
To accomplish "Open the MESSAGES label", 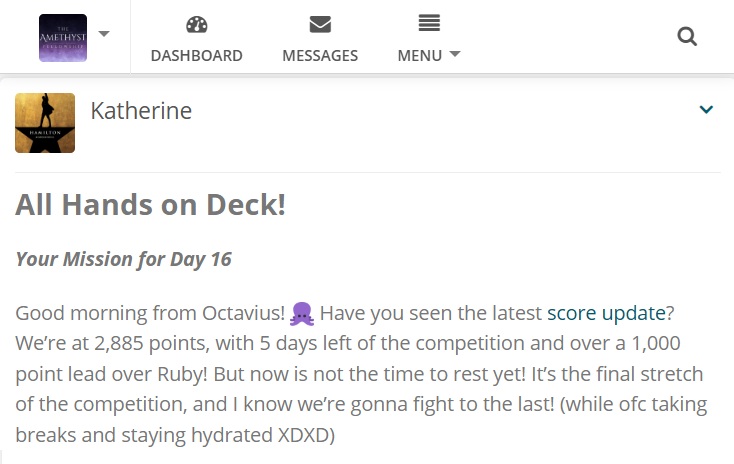I will (320, 56).
